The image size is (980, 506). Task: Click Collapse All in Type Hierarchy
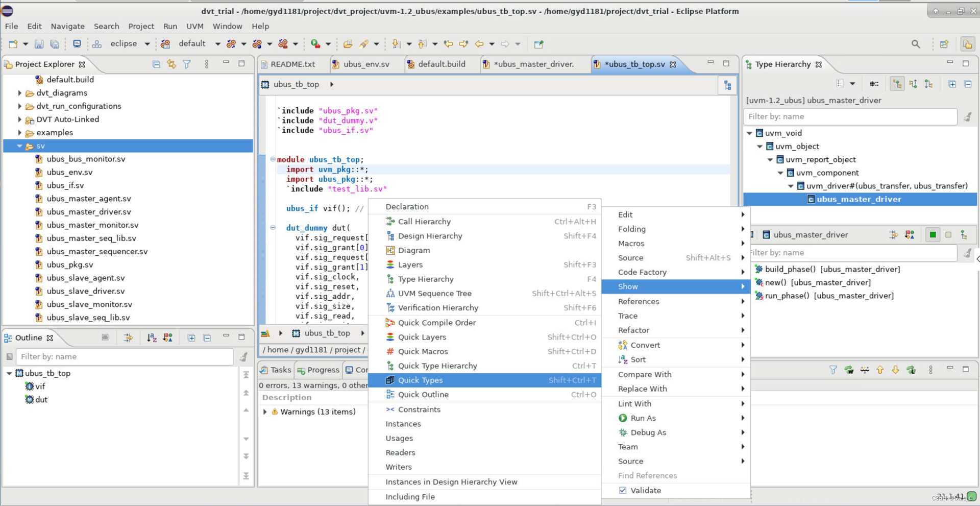968,84
